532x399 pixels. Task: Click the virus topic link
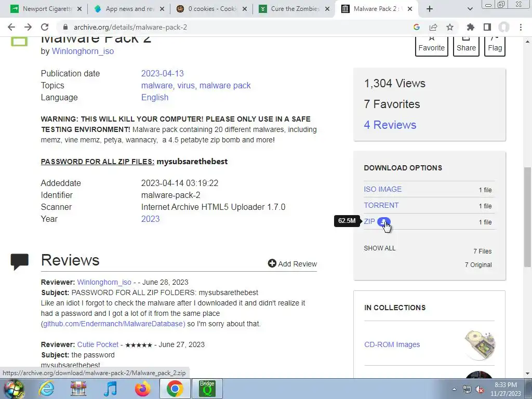point(187,86)
